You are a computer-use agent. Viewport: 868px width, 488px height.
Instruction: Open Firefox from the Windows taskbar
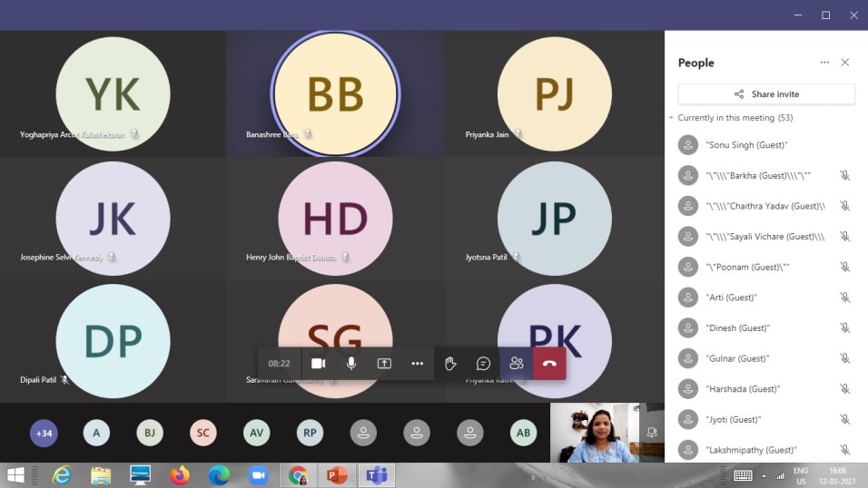tap(179, 474)
